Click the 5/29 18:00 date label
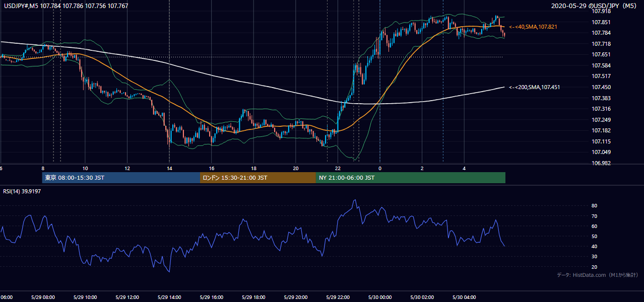This screenshot has height=302, width=644. pyautogui.click(x=253, y=297)
